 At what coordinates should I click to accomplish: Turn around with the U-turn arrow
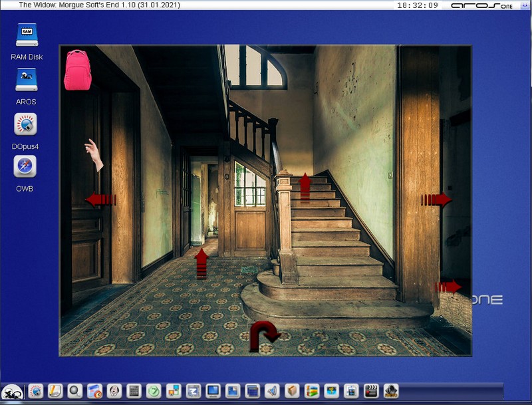[x=264, y=335]
